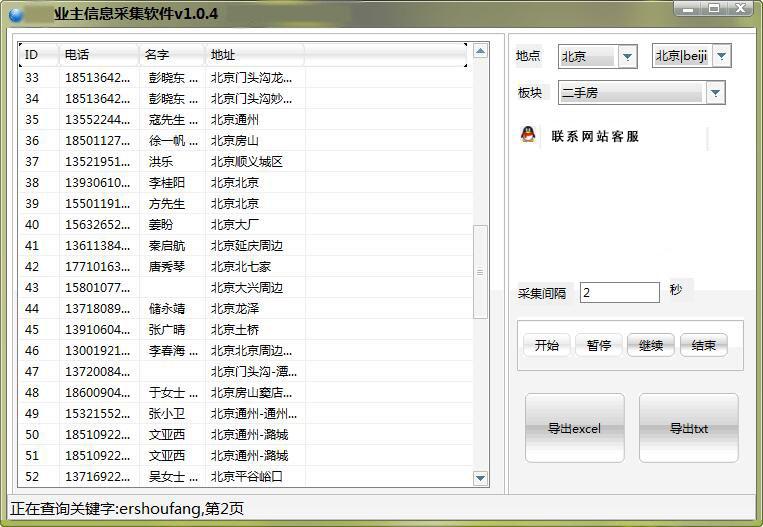Image resolution: width=763 pixels, height=527 pixels.
Task: Select name 姜盼 in row 40
Action: coord(161,224)
